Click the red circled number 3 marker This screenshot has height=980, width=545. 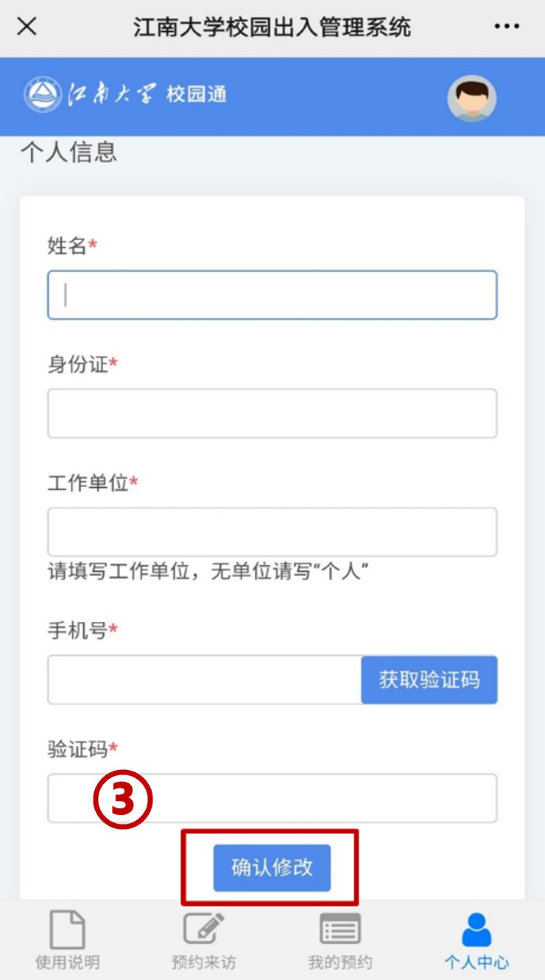(123, 800)
